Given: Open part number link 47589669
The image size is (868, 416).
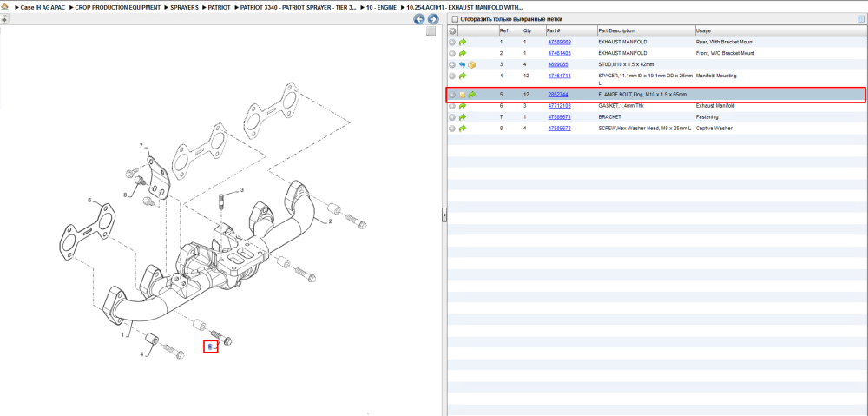Looking at the screenshot, I should tap(559, 42).
